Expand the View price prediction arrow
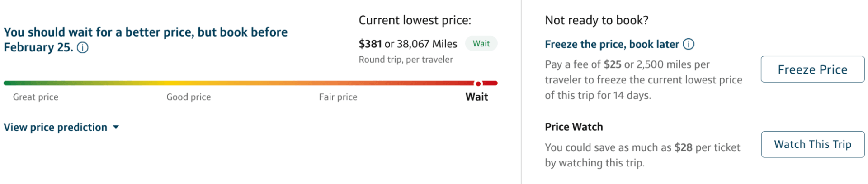The image size is (868, 184). [x=116, y=128]
